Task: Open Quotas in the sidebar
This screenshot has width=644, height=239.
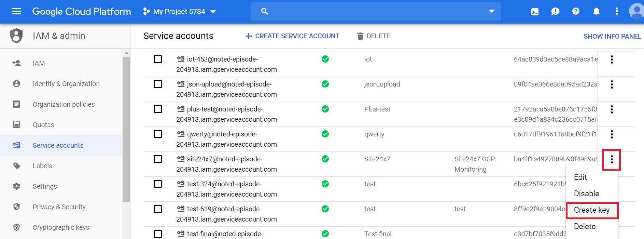Action: click(43, 125)
